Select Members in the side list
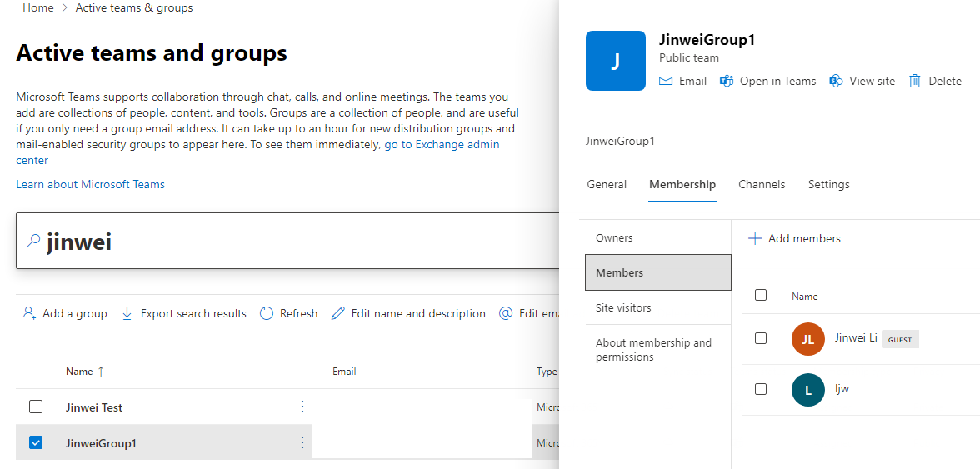This screenshot has width=980, height=474. tap(658, 273)
